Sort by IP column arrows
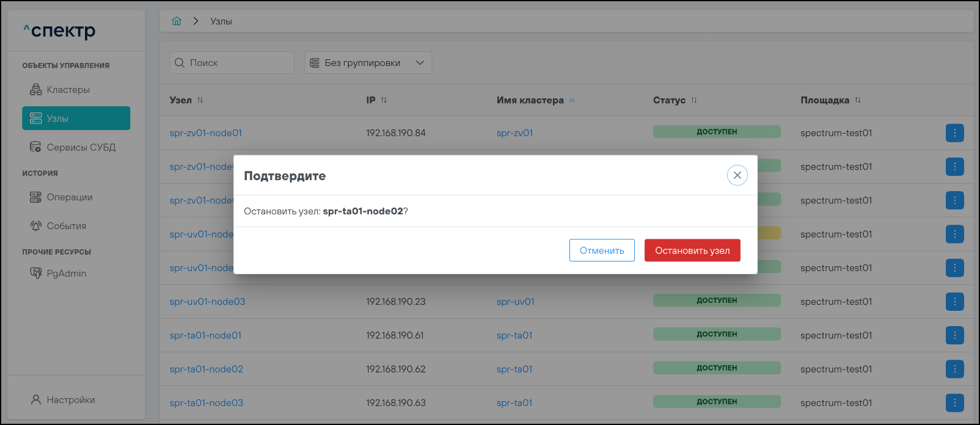980x425 pixels. (x=384, y=100)
